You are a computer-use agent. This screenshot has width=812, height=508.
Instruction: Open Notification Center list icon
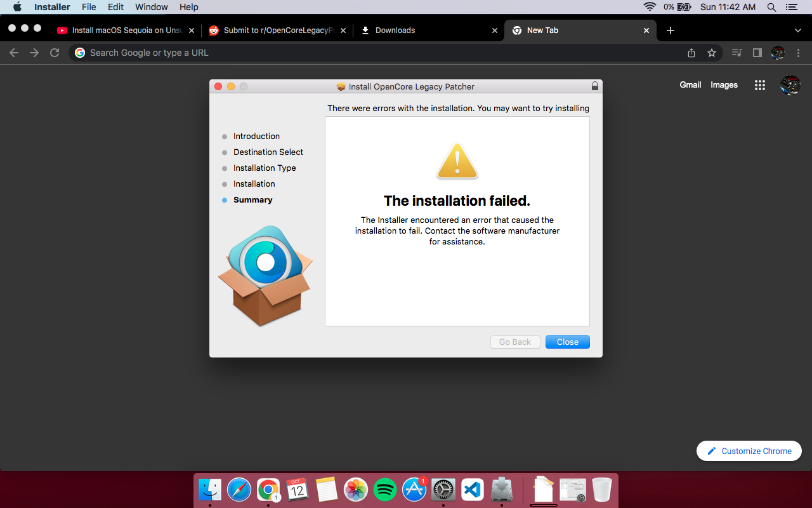(x=791, y=7)
